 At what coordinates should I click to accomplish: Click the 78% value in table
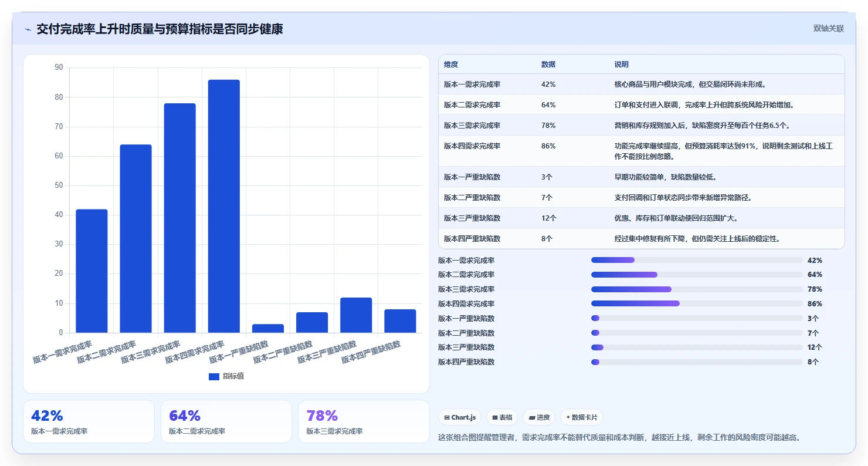coord(548,126)
